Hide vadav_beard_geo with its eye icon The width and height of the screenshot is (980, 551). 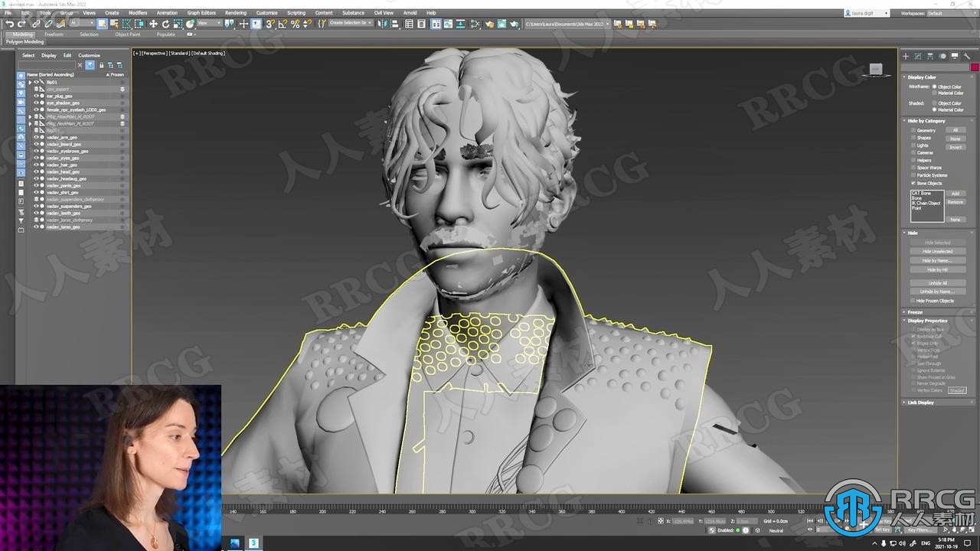35,144
